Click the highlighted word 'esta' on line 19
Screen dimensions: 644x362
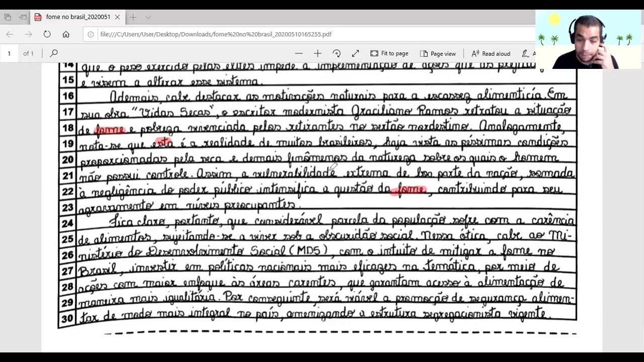click(x=164, y=143)
